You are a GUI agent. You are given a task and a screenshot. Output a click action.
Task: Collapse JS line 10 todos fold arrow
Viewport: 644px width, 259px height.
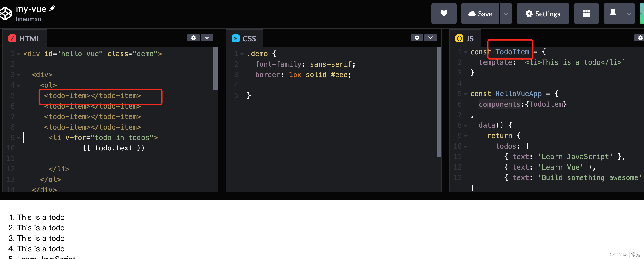465,147
